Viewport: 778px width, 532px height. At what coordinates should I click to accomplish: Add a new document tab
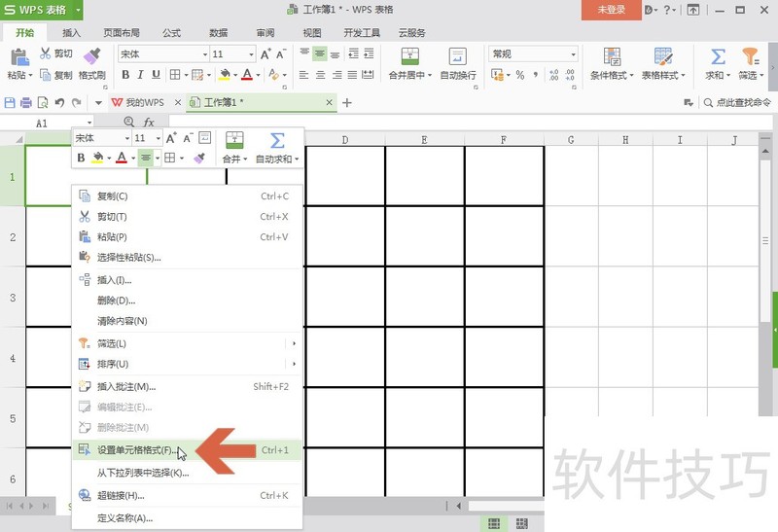point(347,103)
